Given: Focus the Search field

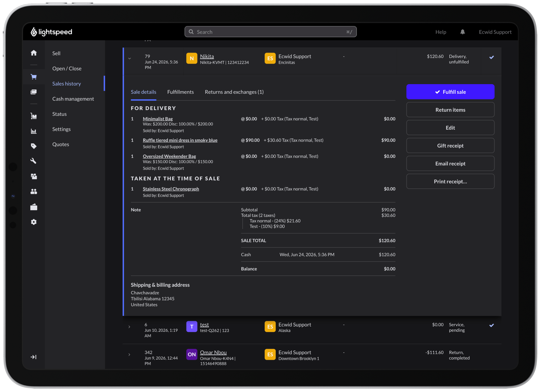Looking at the screenshot, I should point(271,32).
